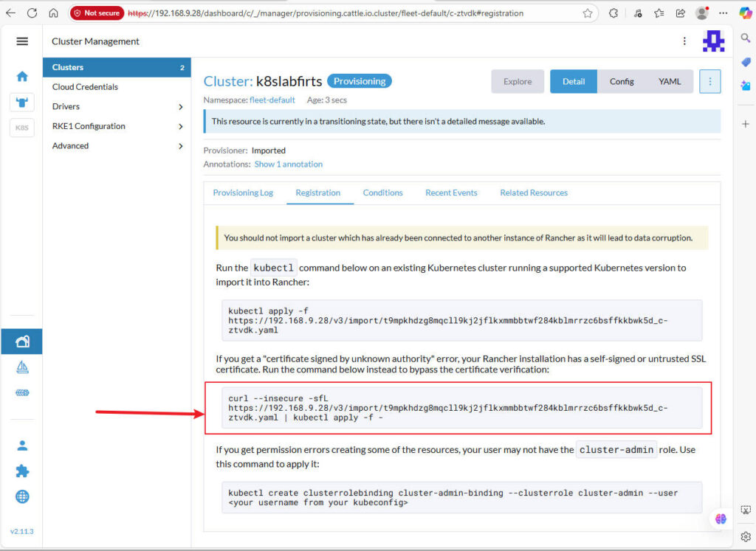The height and width of the screenshot is (551, 756).
Task: Open cluster actions three-dot menu
Action: tap(709, 82)
